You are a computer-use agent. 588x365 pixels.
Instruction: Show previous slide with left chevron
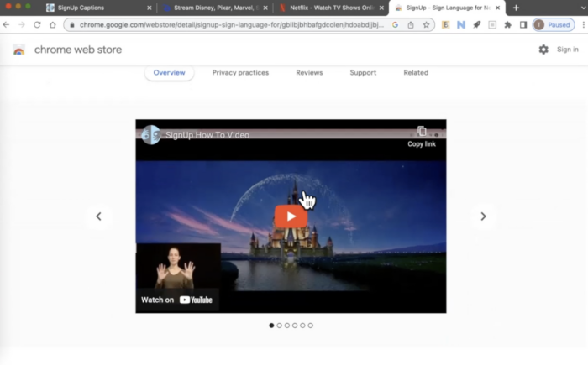(98, 216)
